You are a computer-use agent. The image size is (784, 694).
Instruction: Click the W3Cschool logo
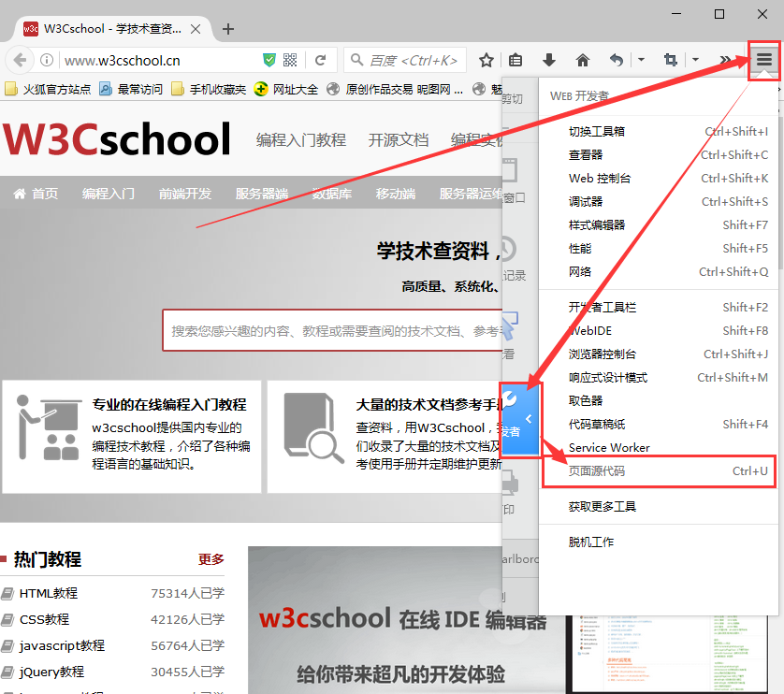click(117, 139)
